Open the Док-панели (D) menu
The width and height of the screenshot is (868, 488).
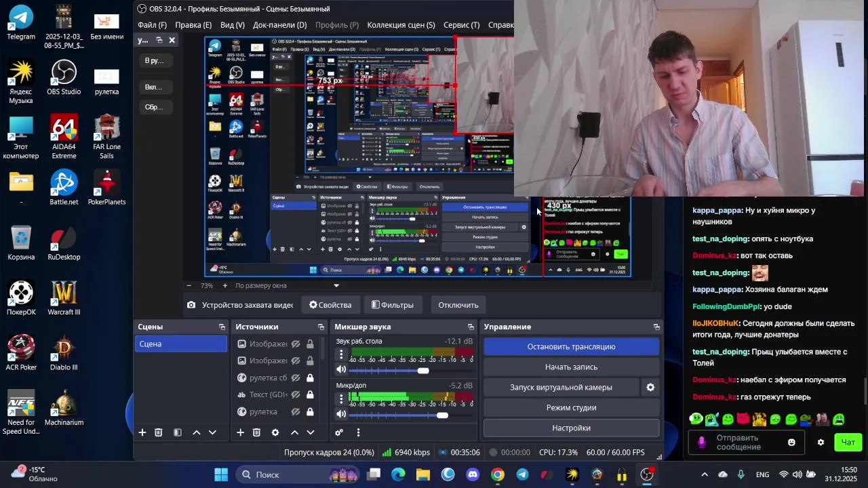tap(279, 25)
